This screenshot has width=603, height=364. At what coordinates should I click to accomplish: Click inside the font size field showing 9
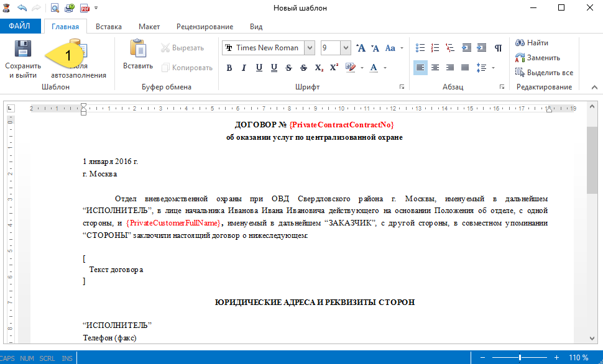[330, 48]
